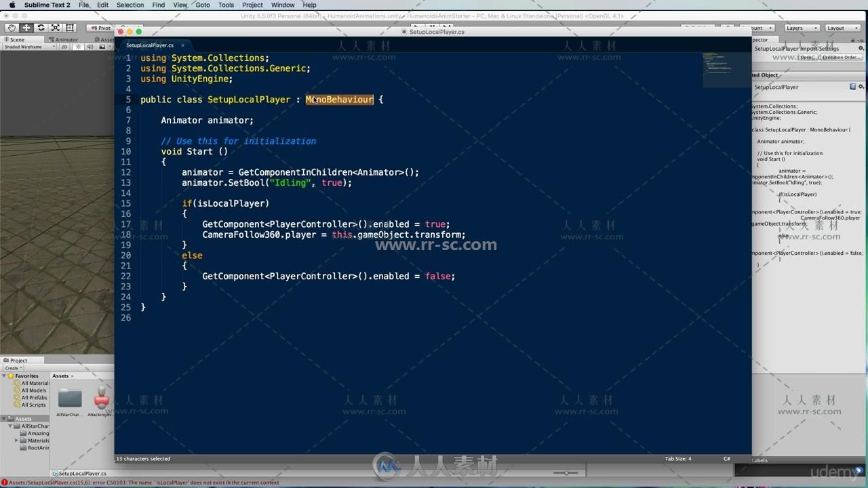Click the Tab Size: 4 status setting
This screenshot has height=488, width=868.
pos(678,459)
